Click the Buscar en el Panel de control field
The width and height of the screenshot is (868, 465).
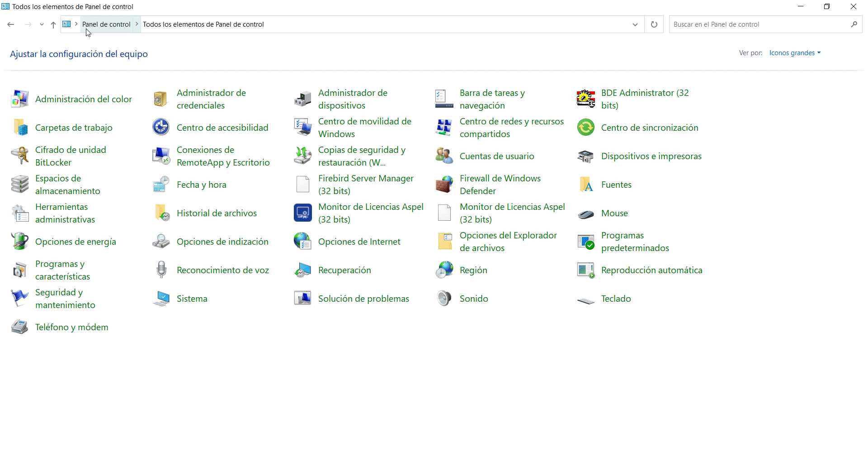(x=759, y=24)
